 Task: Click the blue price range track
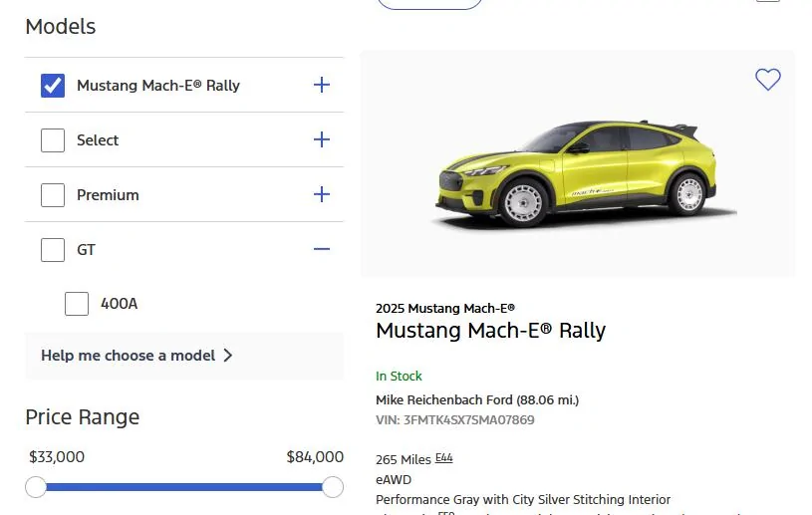pyautogui.click(x=184, y=487)
